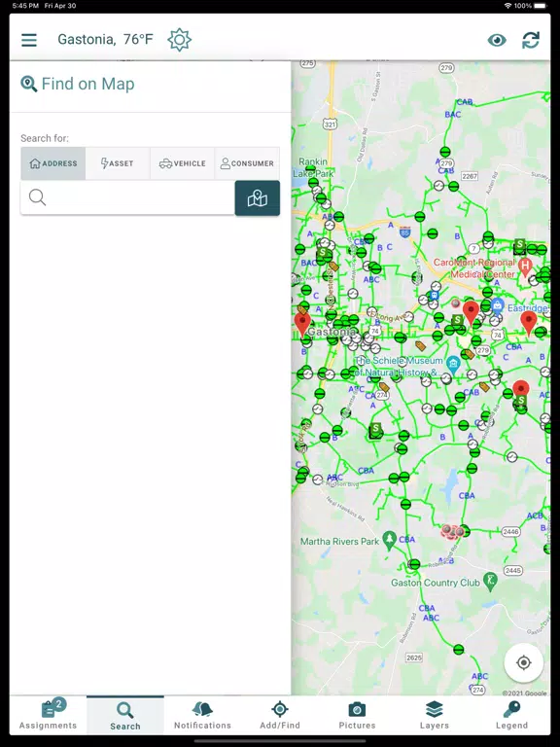Open the Layers tab
Image resolution: width=560 pixels, height=747 pixels.
[435, 716]
